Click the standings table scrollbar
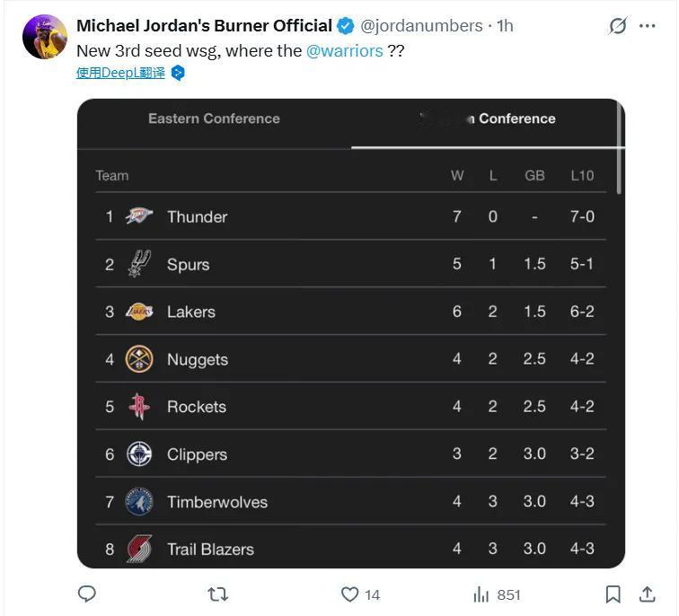The width and height of the screenshot is (679, 616). coord(620,148)
